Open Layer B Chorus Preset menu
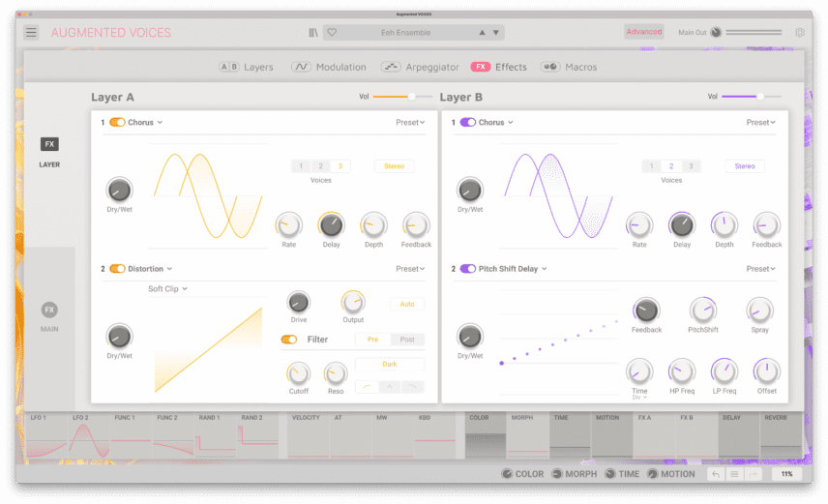The height and width of the screenshot is (504, 828). [761, 122]
